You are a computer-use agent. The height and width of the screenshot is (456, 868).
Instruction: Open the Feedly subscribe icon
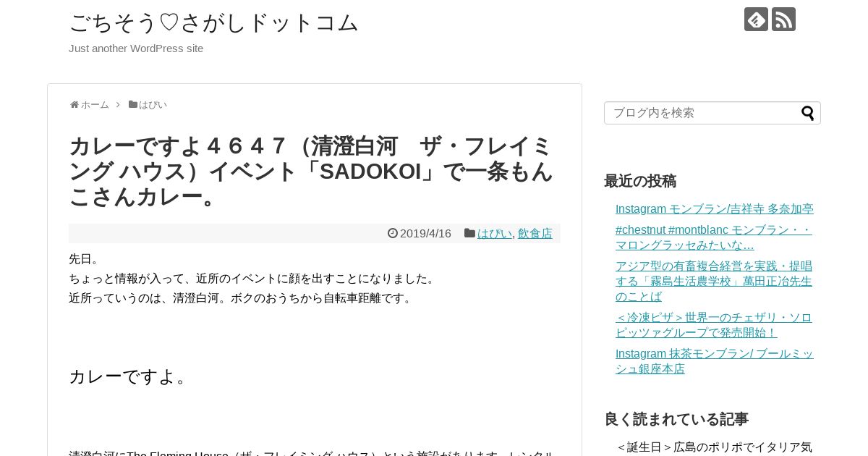click(756, 20)
